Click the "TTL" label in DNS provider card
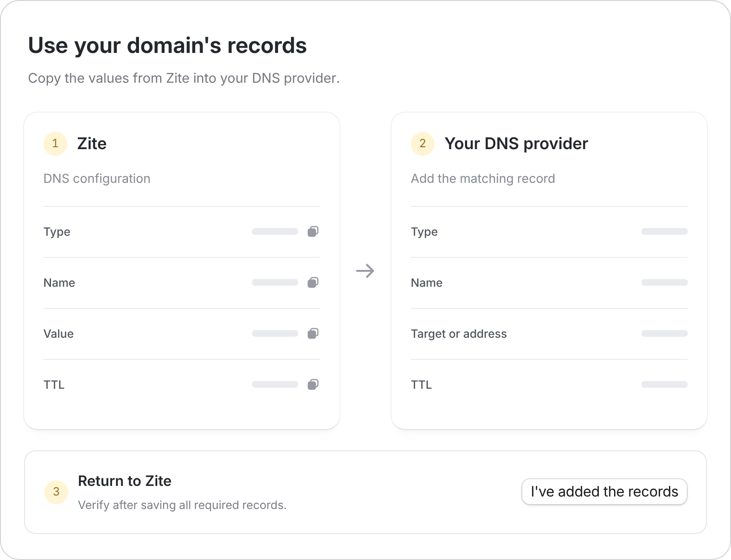Image resolution: width=731 pixels, height=560 pixels. [421, 384]
